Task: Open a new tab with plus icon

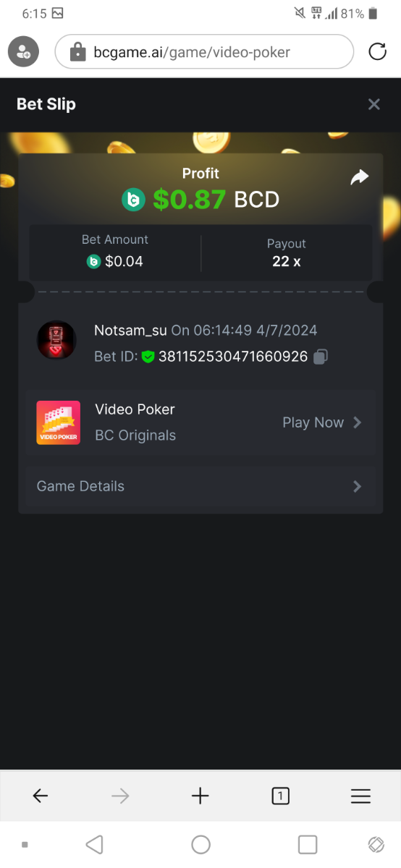Action: tap(200, 796)
